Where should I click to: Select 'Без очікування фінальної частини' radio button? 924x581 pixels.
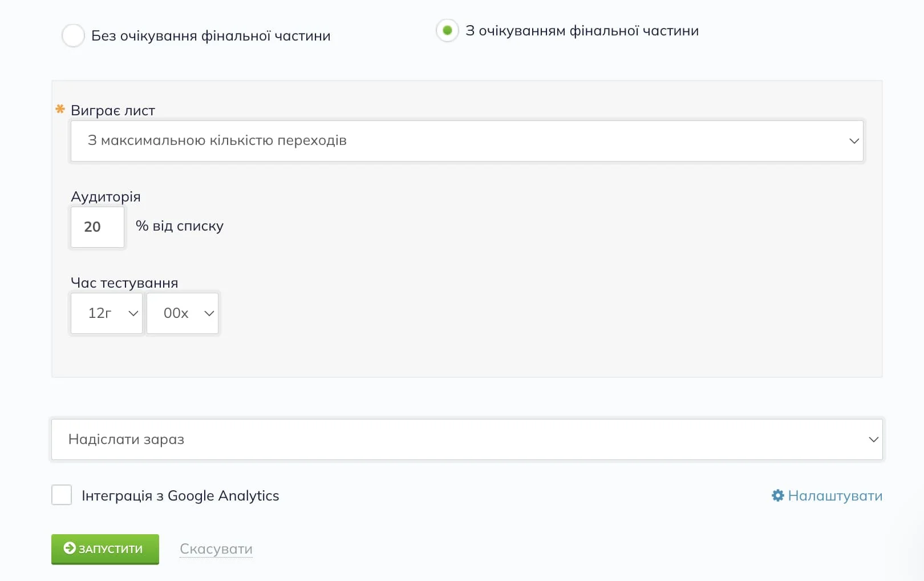[x=73, y=35]
